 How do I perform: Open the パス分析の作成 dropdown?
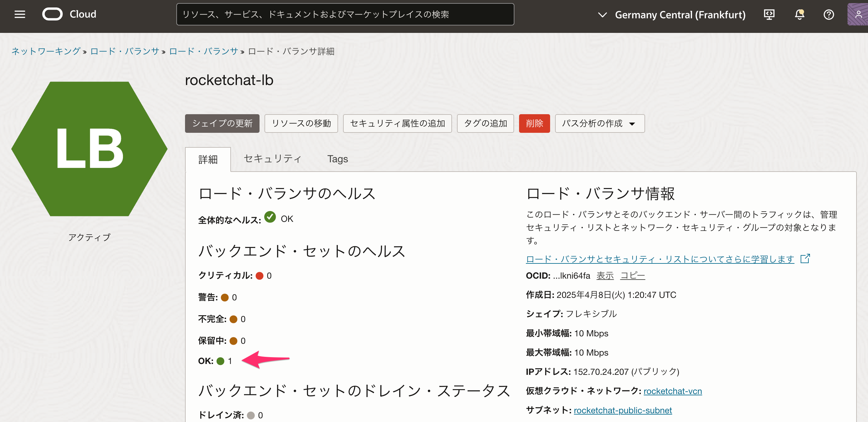point(600,123)
